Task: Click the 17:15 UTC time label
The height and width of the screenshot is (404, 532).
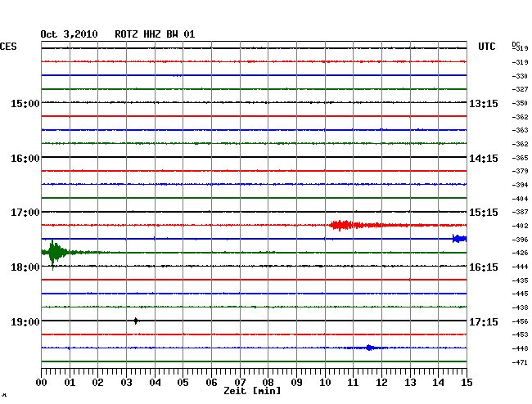Action: (484, 321)
